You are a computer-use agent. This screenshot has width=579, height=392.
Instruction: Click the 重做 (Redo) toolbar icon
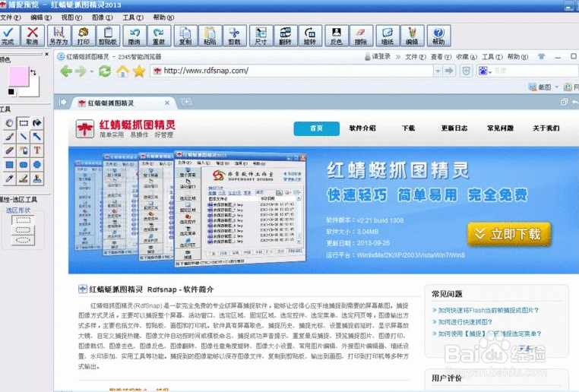pyautogui.click(x=159, y=36)
